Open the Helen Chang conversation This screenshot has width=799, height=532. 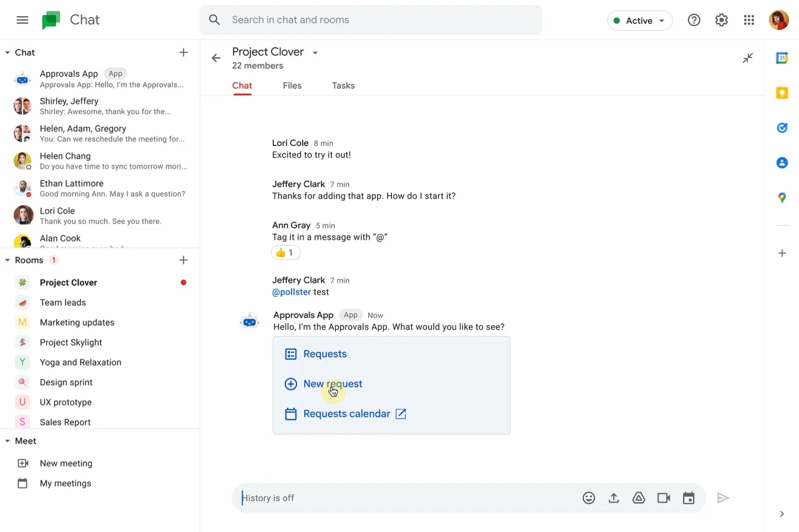(100, 161)
